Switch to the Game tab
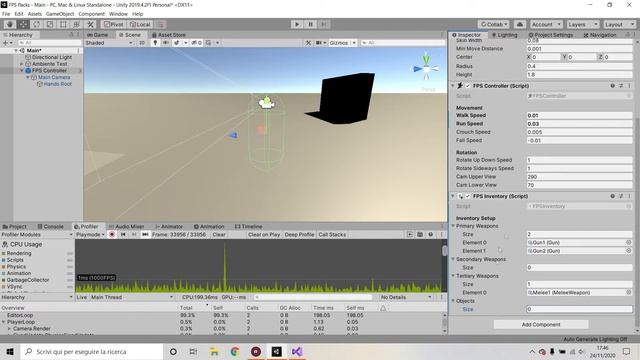Viewport: 640px width, 360px height. tap(98, 35)
